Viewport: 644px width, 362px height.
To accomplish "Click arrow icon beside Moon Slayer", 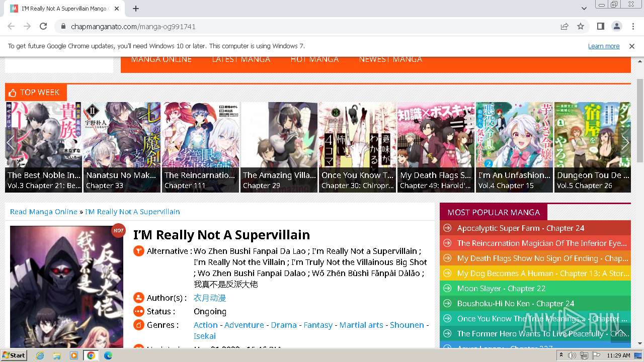I will pyautogui.click(x=446, y=289).
